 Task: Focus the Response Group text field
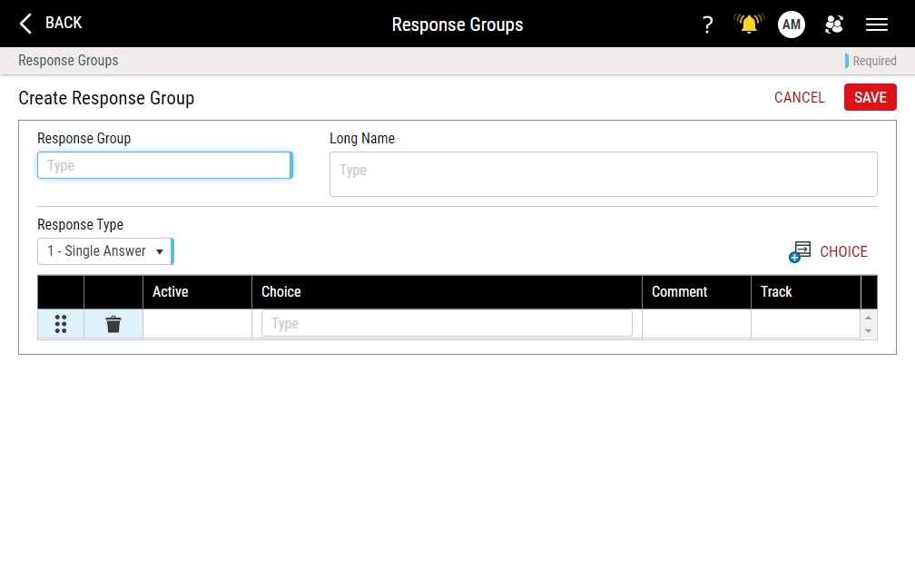[163, 165]
